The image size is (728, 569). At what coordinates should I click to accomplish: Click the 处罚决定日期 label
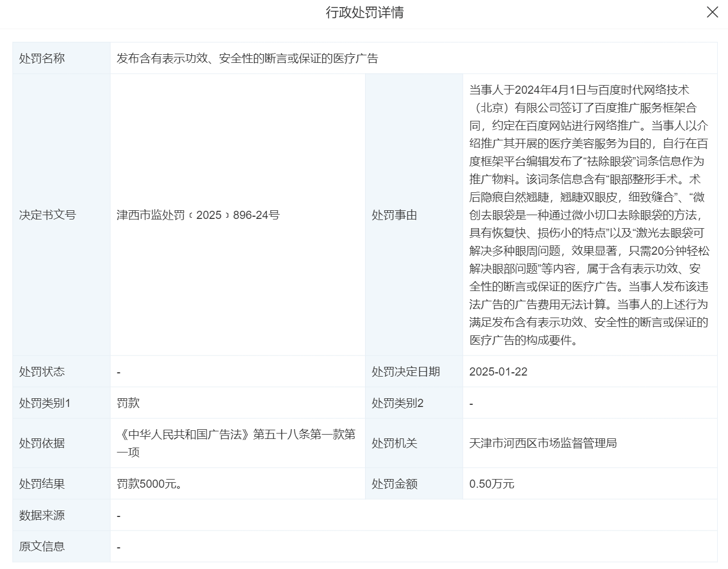pos(406,372)
